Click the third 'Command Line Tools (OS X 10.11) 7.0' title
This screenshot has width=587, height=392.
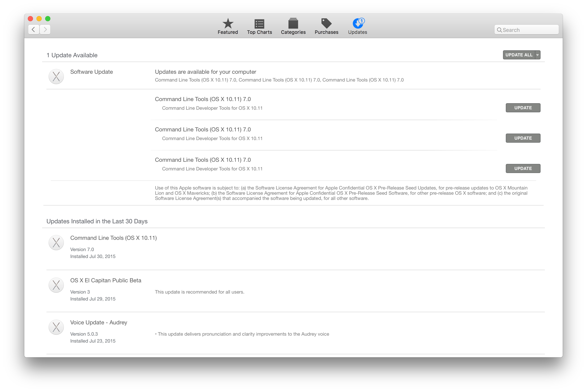coord(203,160)
